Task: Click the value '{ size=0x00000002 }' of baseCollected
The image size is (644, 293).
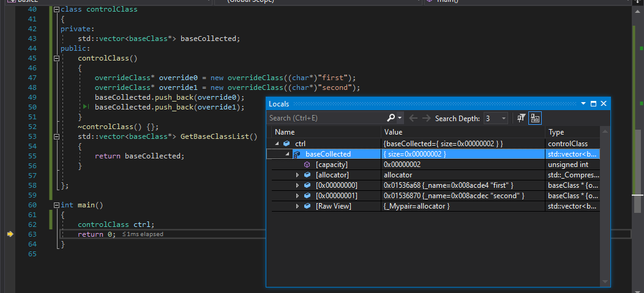Action: 415,154
